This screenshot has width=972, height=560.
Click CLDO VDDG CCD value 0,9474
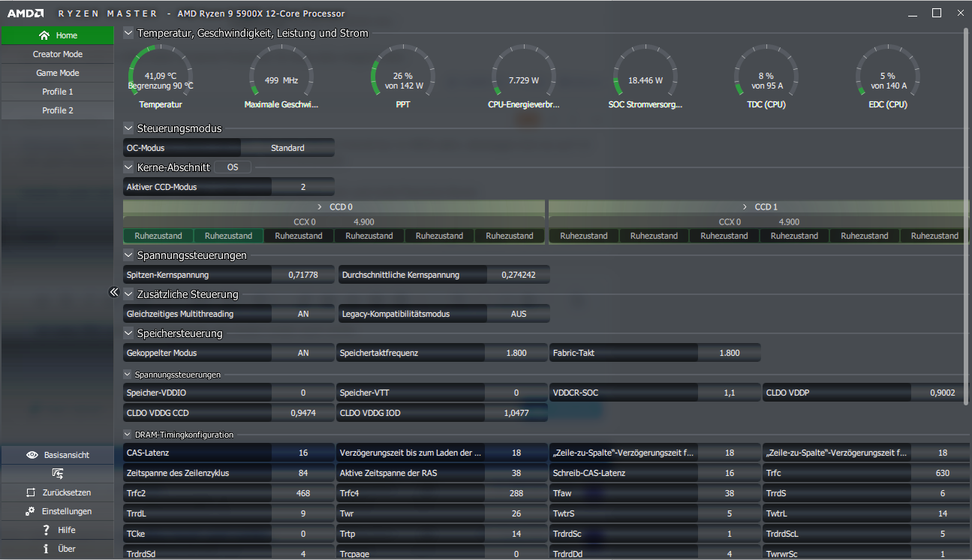click(x=303, y=413)
